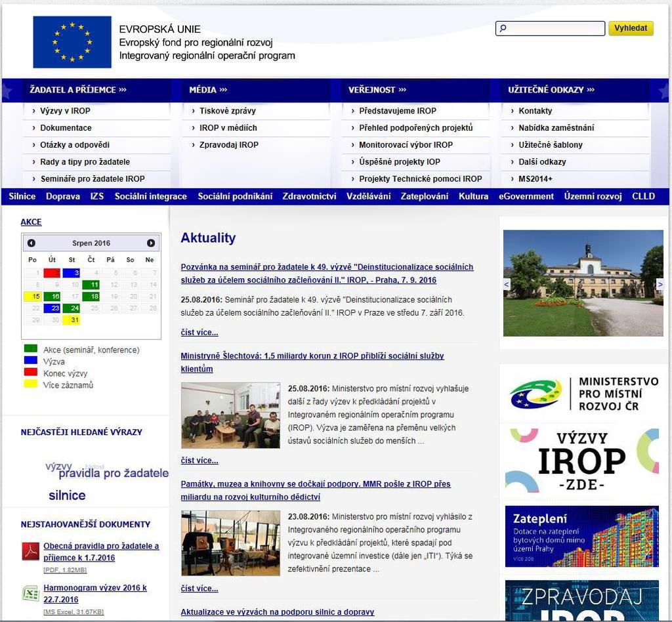Open the Pozvánka na seminář news headline
This screenshot has width=672, height=622.
pos(327,274)
